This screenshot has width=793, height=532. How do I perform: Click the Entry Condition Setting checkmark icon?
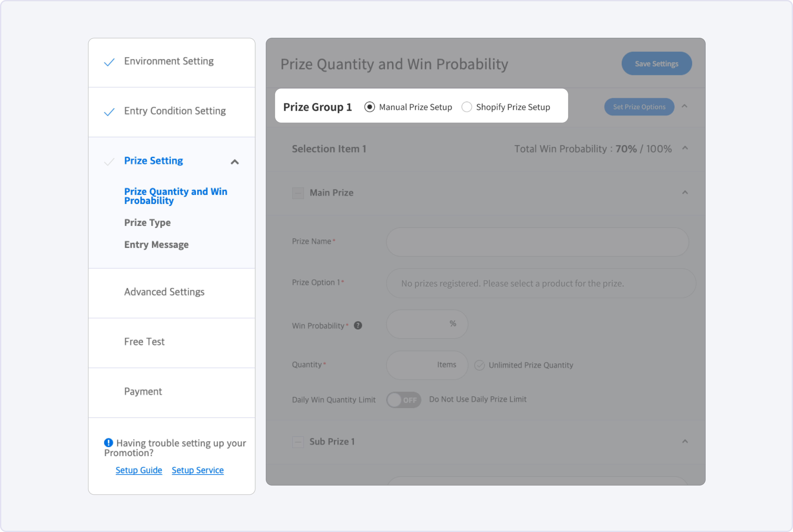tap(109, 112)
